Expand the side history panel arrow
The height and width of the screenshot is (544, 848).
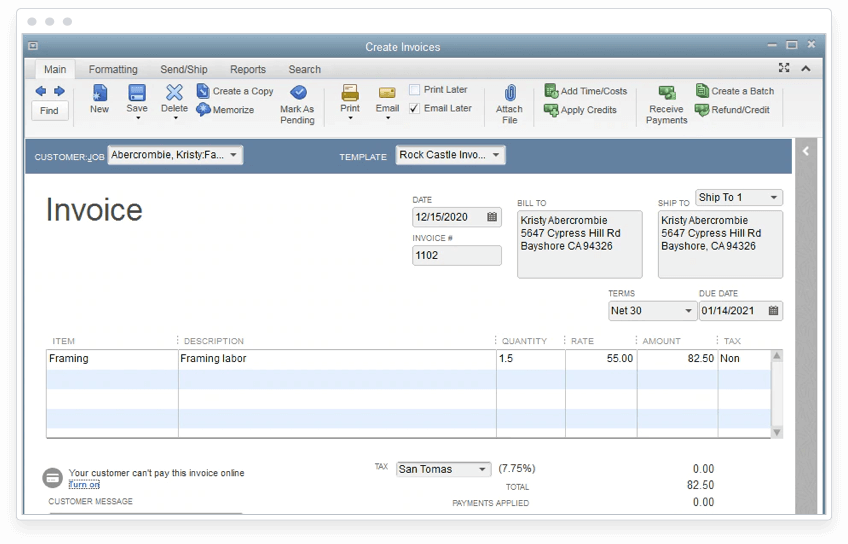[806, 151]
